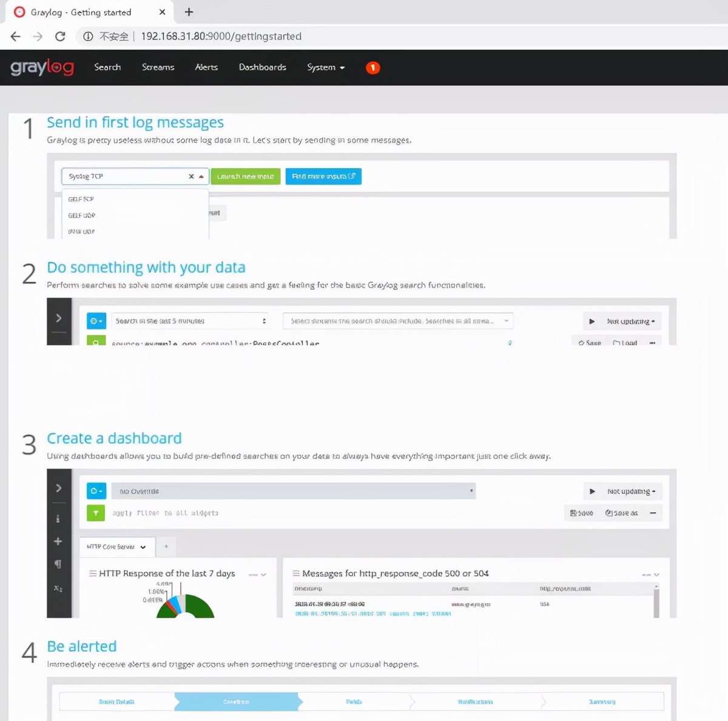Click the Launch new input button

245,176
